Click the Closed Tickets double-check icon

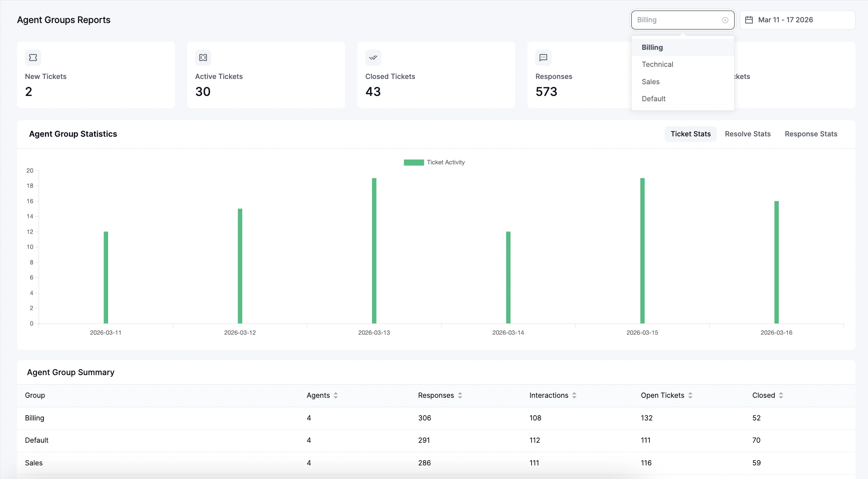[x=373, y=57]
